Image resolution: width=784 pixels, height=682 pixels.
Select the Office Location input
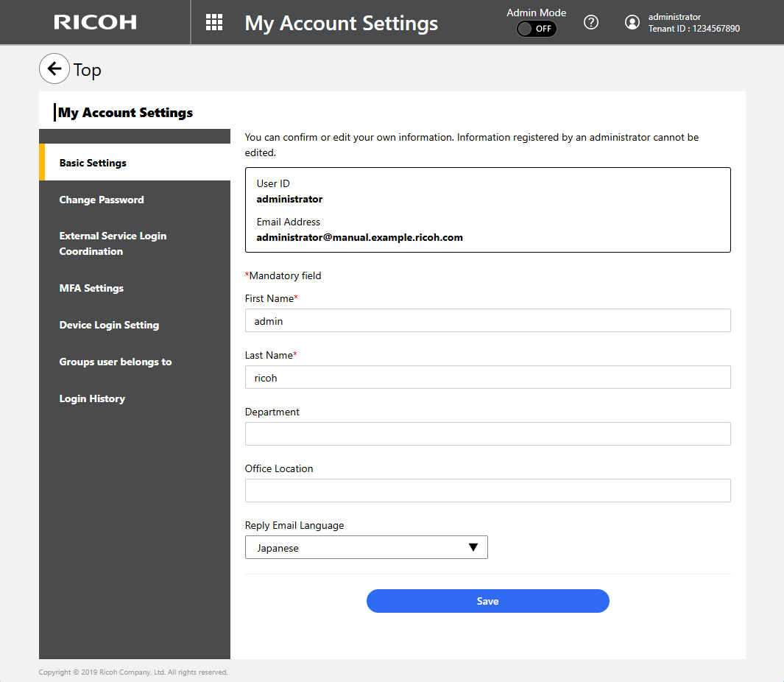point(487,491)
